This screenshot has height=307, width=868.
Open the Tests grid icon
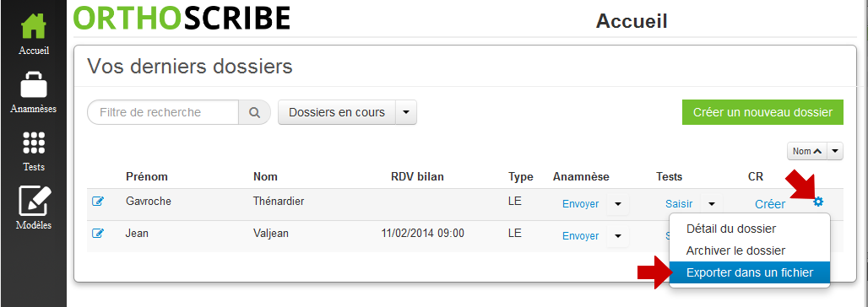[x=33, y=143]
